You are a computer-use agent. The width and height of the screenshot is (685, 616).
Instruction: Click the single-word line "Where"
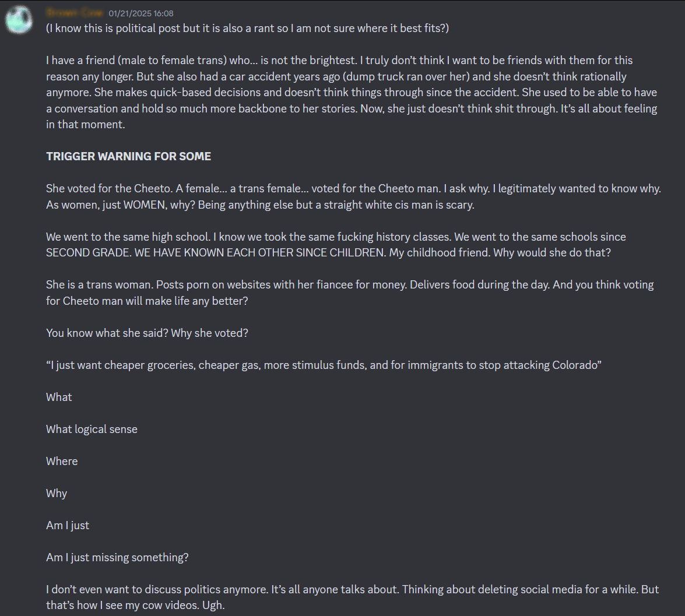click(x=62, y=462)
